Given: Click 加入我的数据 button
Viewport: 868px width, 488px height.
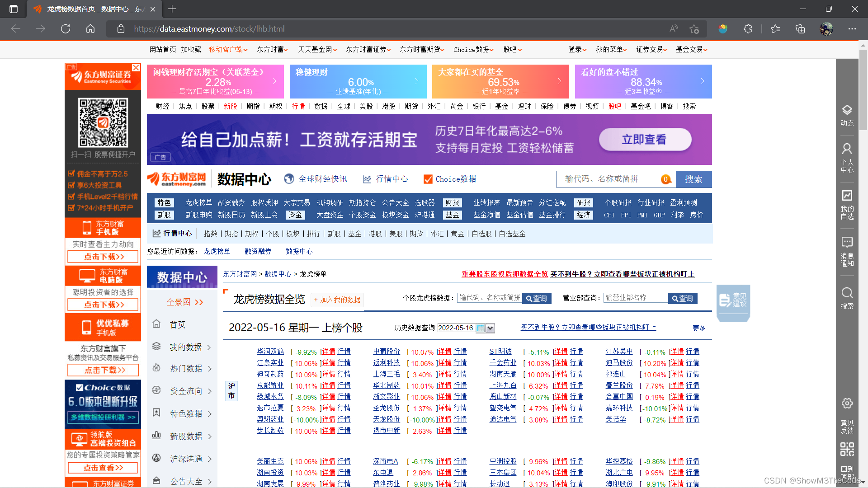Looking at the screenshot, I should pyautogui.click(x=337, y=300).
